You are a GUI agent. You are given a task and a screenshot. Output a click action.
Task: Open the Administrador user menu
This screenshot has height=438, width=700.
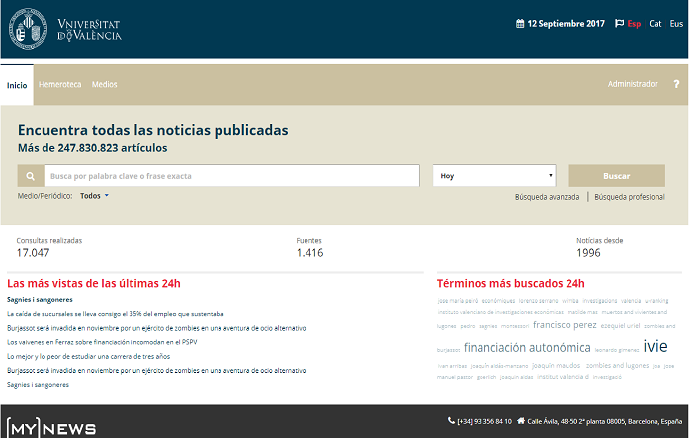[x=632, y=84]
